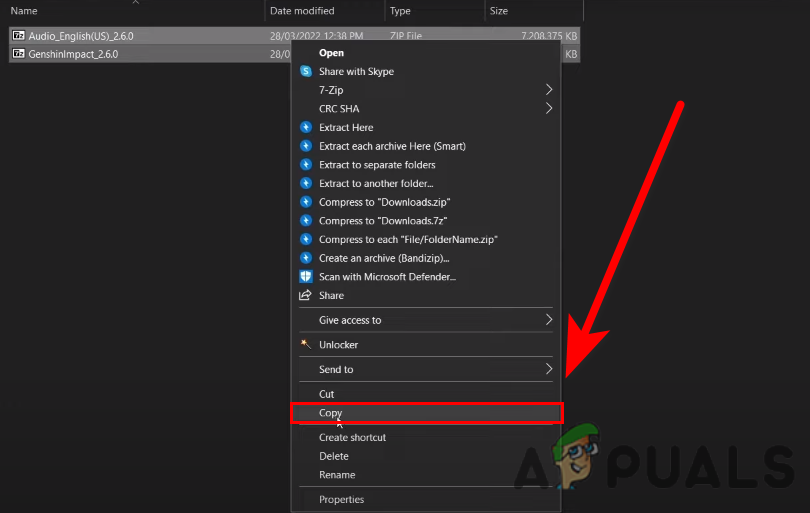Click the Bandizip icon beside Create an archive
Screen dimensions: 810x513
click(306, 258)
